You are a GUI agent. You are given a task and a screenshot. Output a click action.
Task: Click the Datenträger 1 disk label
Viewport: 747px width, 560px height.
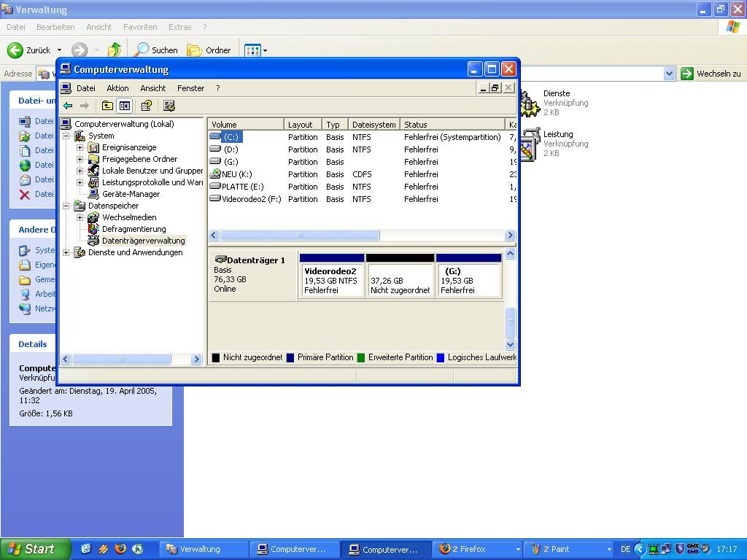[256, 260]
